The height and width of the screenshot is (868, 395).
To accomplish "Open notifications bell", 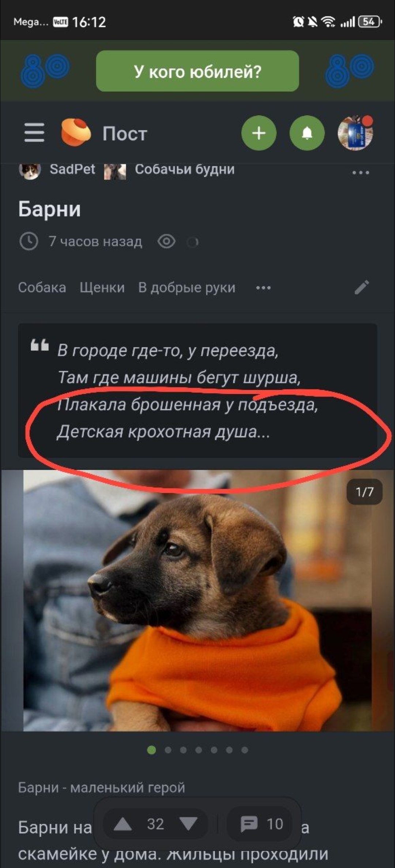I will click(307, 133).
